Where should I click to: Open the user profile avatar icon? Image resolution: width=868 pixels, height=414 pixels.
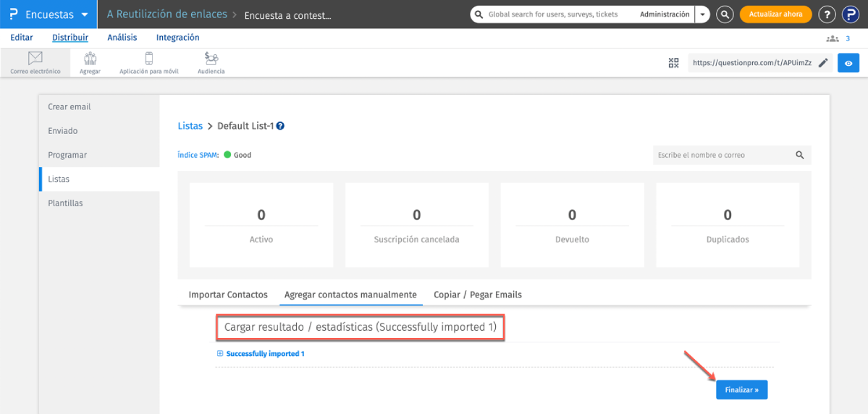[x=851, y=15]
